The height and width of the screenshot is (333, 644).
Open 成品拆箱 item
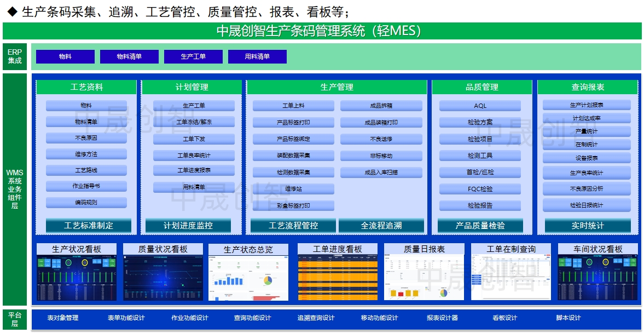[381, 106]
